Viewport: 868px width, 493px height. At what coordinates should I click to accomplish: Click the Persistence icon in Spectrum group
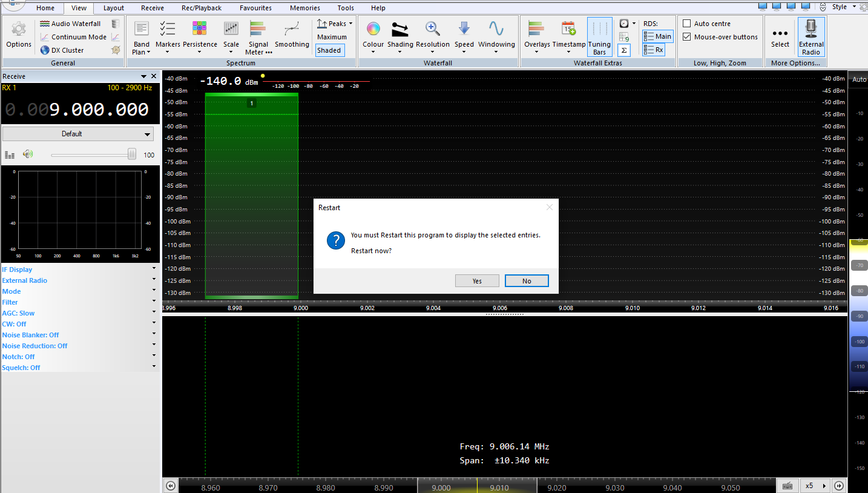click(x=200, y=29)
